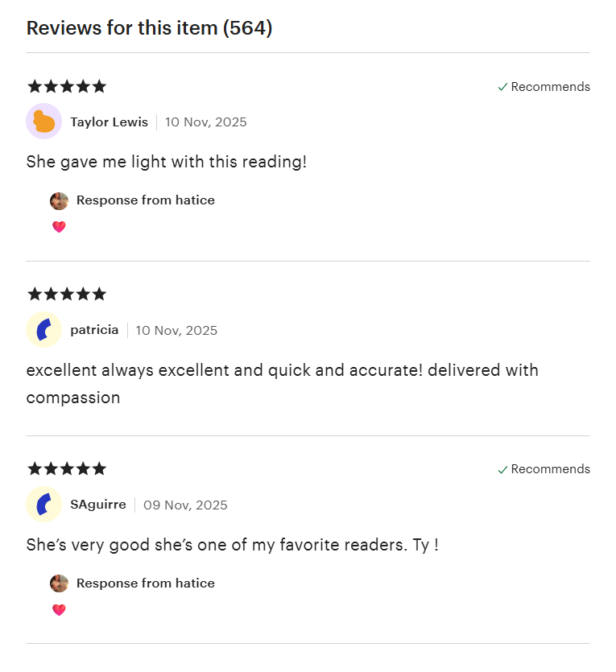Viewport: 616px width, 672px height.
Task: Click five-star rating on Taylor Lewis's review
Action: click(x=66, y=86)
